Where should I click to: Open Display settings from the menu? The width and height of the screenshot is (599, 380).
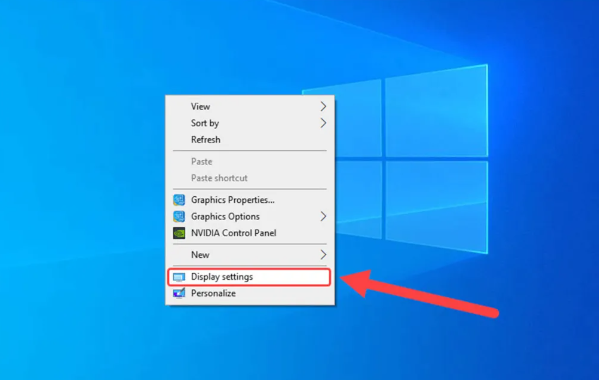point(249,277)
